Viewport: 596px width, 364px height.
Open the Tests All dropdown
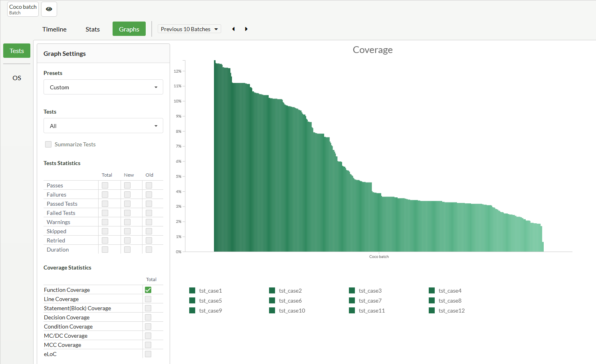click(103, 126)
